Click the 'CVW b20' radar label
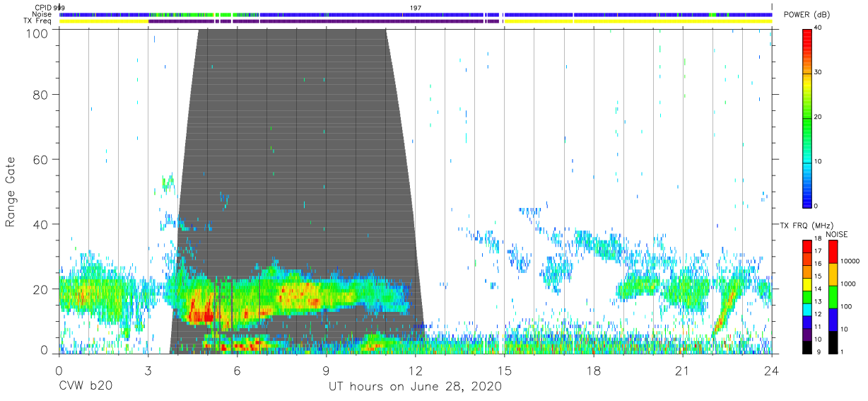 85,387
